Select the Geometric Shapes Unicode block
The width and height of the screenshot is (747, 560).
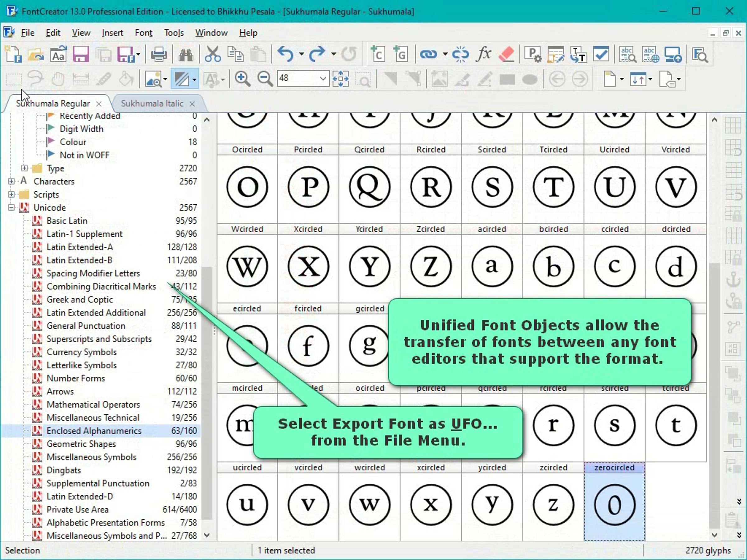point(81,444)
